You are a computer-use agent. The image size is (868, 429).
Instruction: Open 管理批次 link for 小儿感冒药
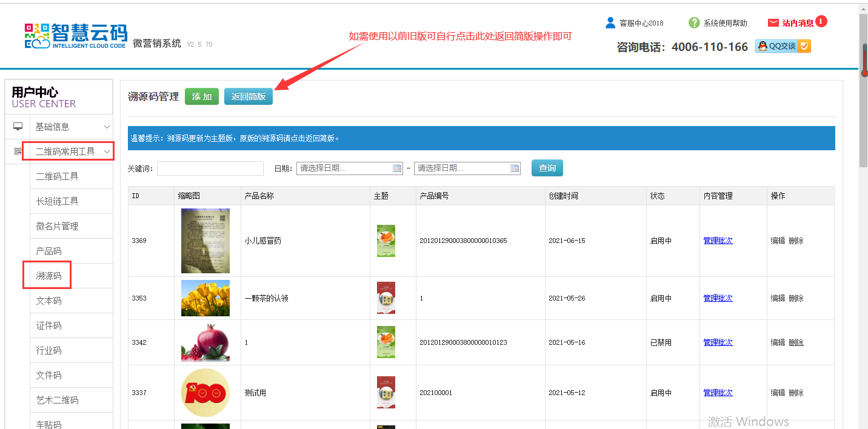click(x=718, y=241)
